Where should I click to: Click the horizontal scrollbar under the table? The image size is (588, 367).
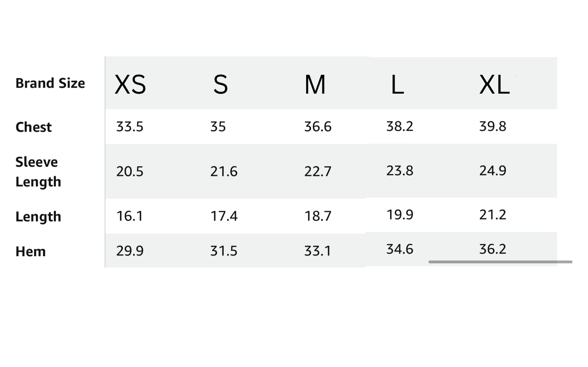500,262
